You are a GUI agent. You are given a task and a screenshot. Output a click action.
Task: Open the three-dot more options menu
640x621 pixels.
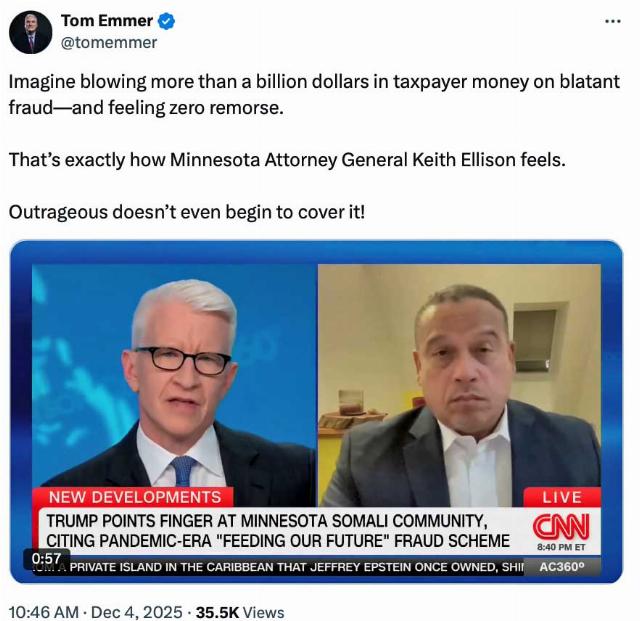click(613, 21)
